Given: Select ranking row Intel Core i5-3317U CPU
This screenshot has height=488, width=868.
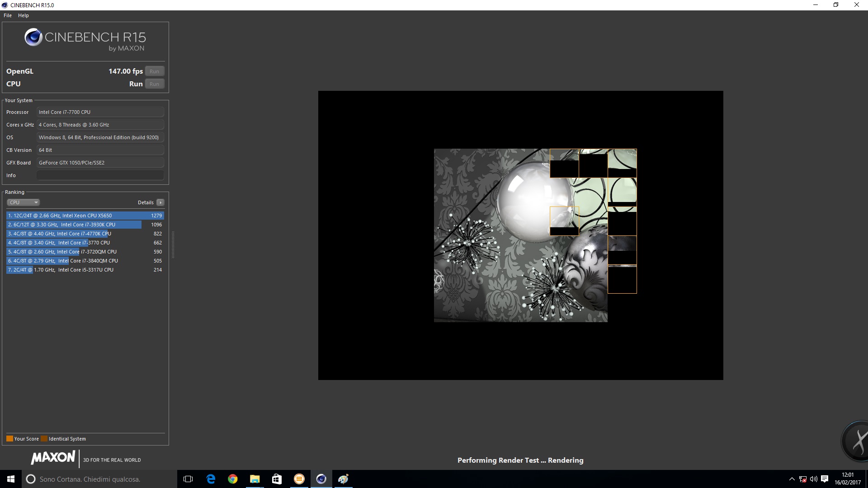Looking at the screenshot, I should point(85,270).
